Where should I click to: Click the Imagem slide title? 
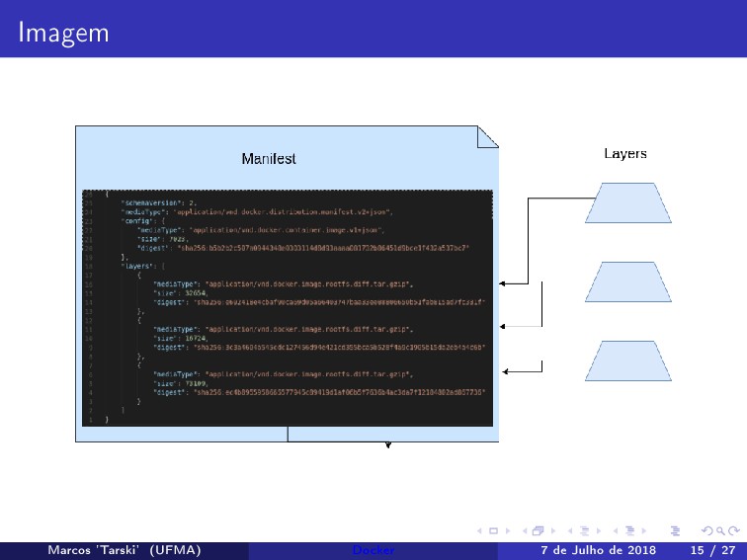(x=63, y=34)
